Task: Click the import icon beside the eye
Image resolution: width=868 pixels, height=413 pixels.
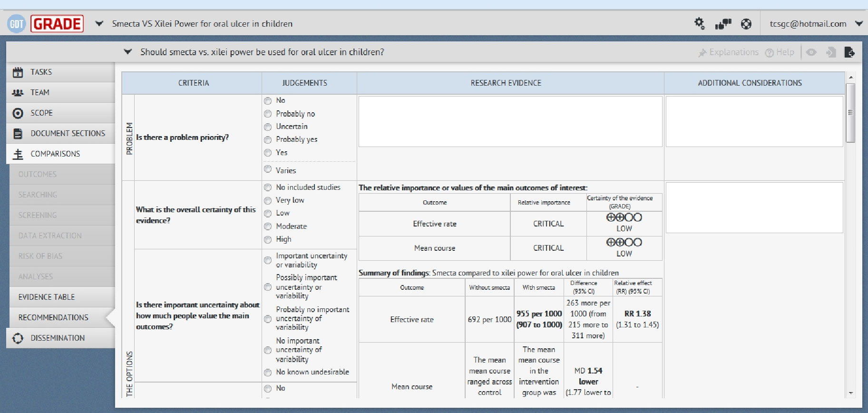Action: pyautogui.click(x=831, y=52)
